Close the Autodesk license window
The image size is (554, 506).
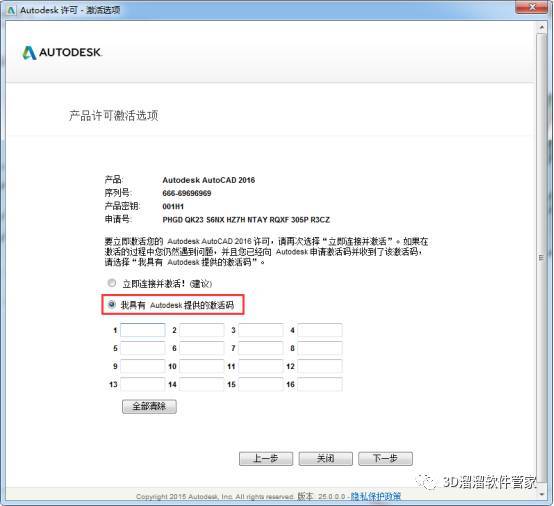(532, 7)
